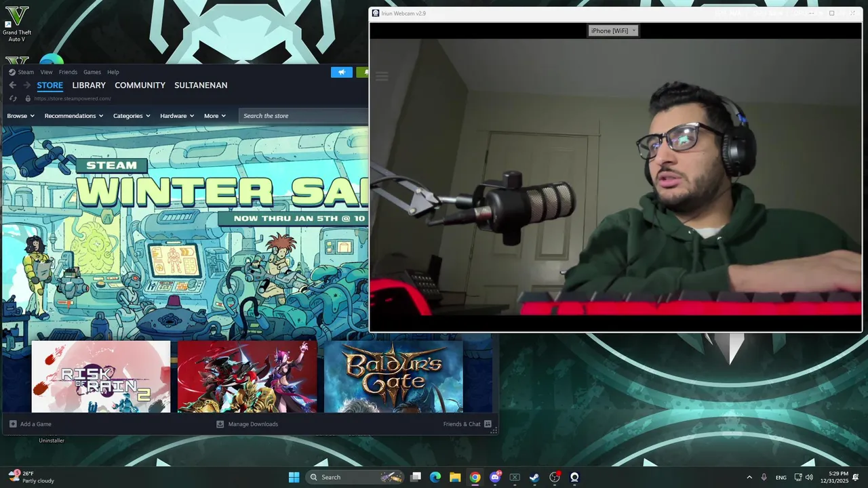Click the Friends & Chat icon

click(488, 424)
